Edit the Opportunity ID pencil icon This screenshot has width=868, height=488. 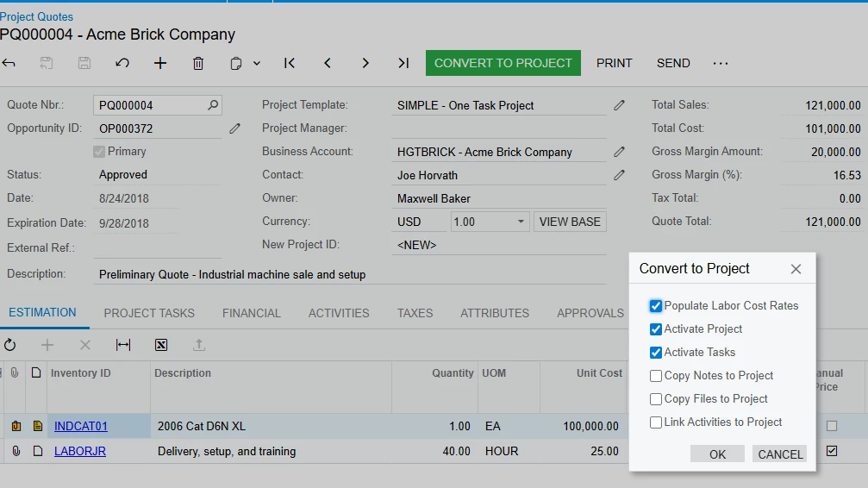click(234, 128)
